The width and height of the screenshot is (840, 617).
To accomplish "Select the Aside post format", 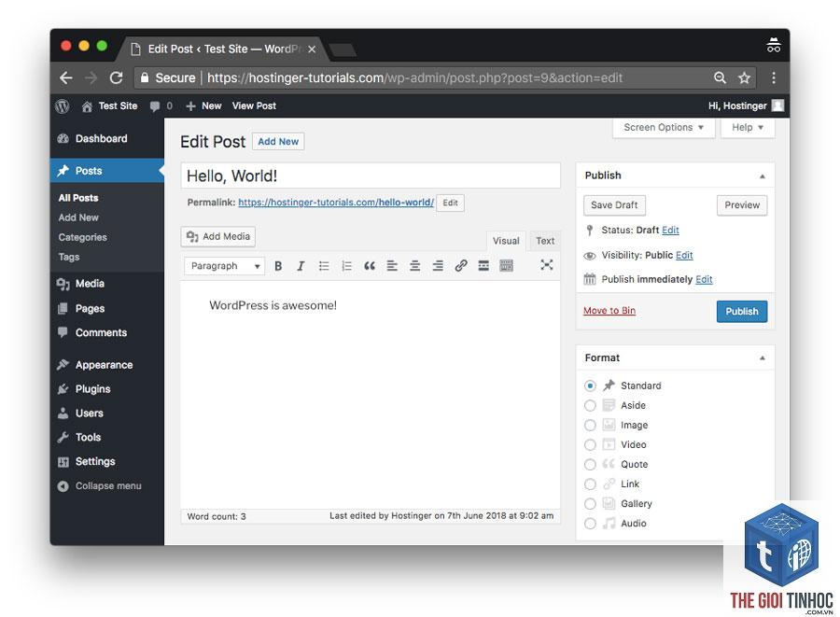I will pos(590,405).
